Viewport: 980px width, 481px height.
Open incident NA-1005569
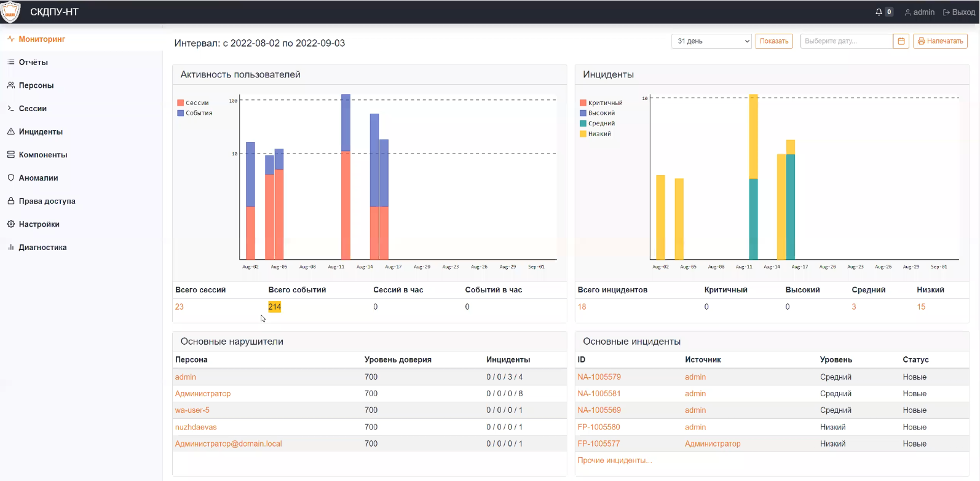[599, 410]
